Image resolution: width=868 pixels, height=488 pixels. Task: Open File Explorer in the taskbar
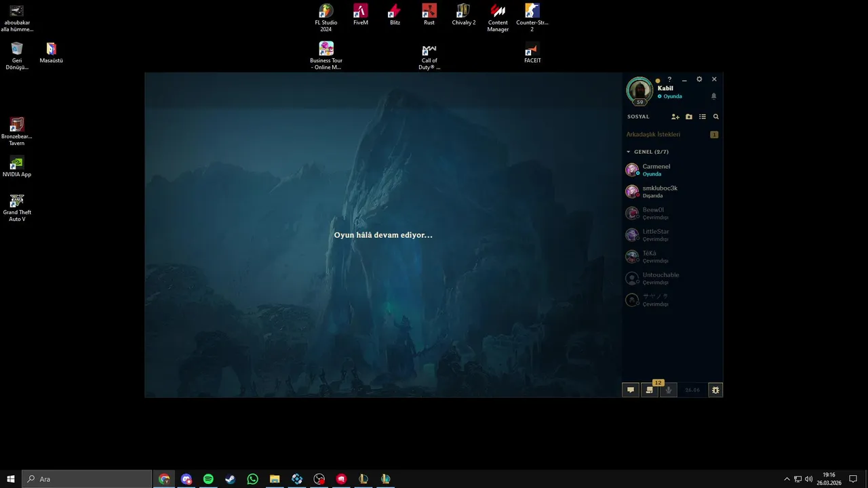click(275, 479)
